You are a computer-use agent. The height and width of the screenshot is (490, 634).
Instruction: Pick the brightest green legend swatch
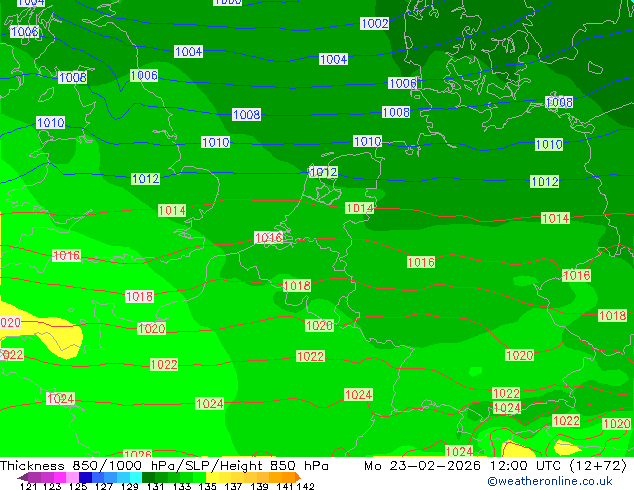199,477
